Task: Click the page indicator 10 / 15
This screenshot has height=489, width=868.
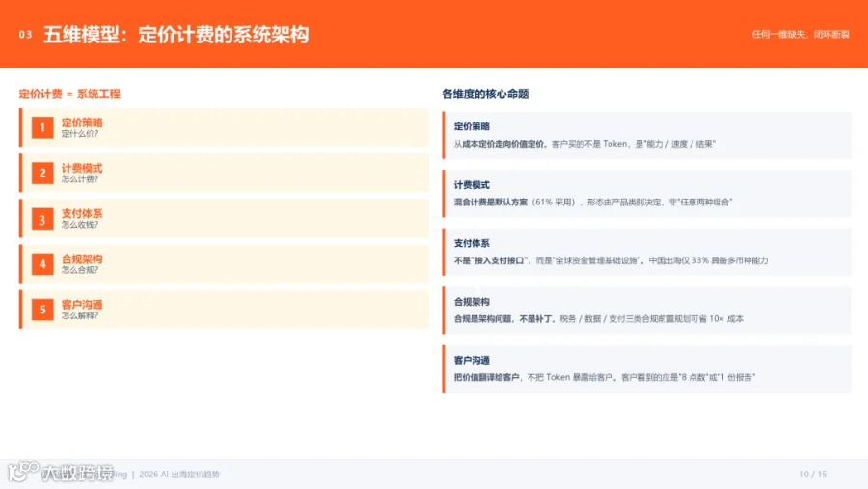Action: [x=813, y=474]
